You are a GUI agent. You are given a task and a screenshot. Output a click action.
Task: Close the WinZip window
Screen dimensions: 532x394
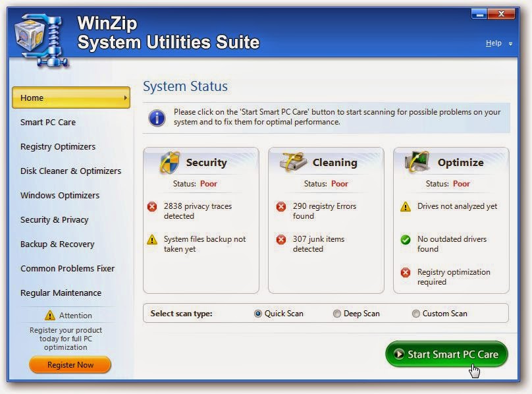click(502, 14)
